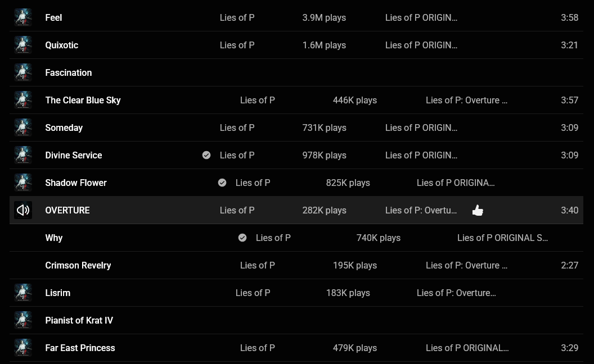This screenshot has width=594, height=364.
Task: Play the song titled Why
Action: pyautogui.click(x=54, y=238)
